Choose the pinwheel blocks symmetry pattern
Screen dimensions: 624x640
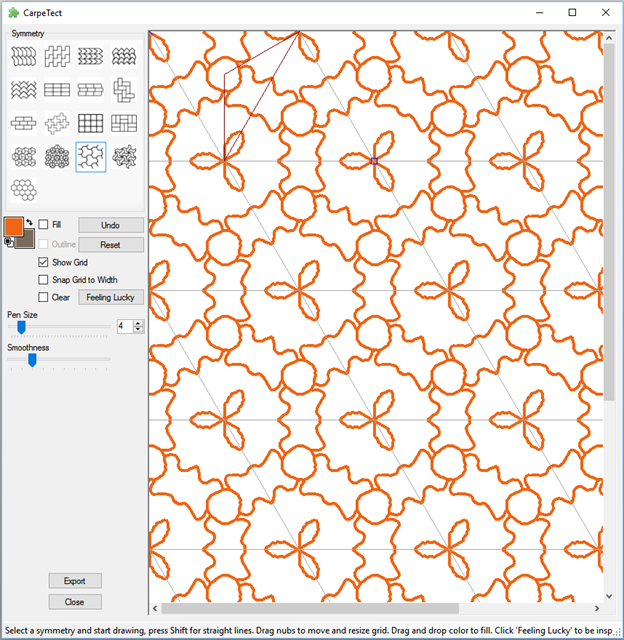[x=124, y=89]
